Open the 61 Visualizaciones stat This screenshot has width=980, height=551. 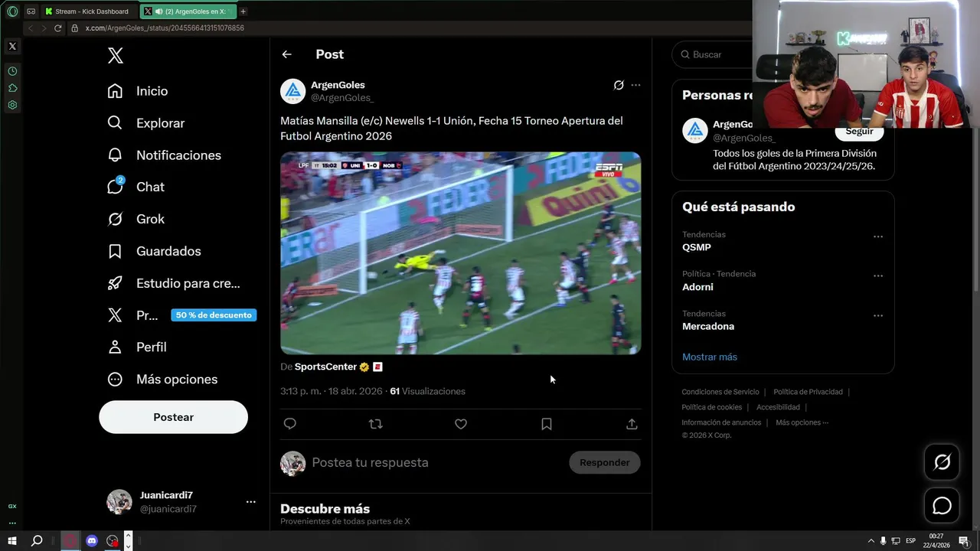427,391
